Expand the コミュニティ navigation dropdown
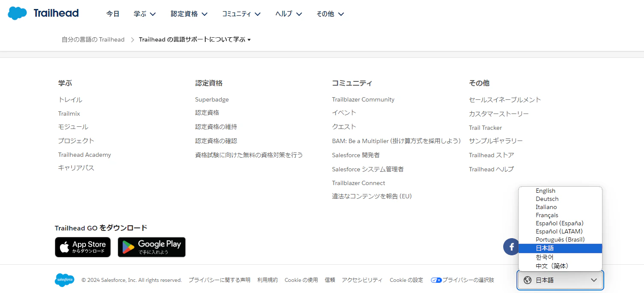 pyautogui.click(x=241, y=14)
